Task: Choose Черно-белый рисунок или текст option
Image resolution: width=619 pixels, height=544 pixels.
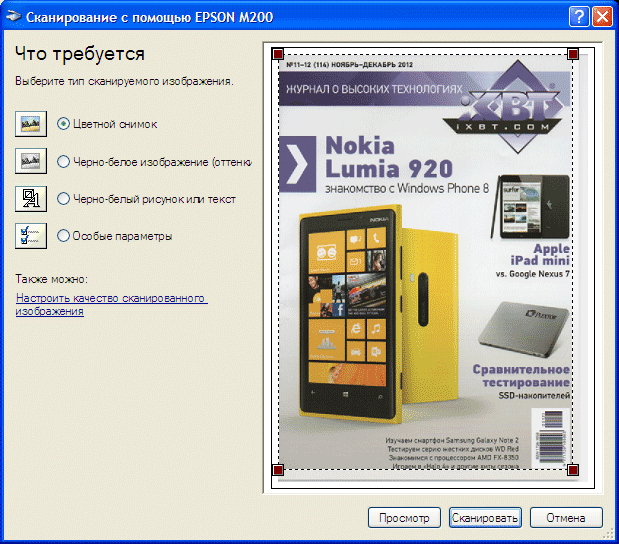Action: click(63, 199)
